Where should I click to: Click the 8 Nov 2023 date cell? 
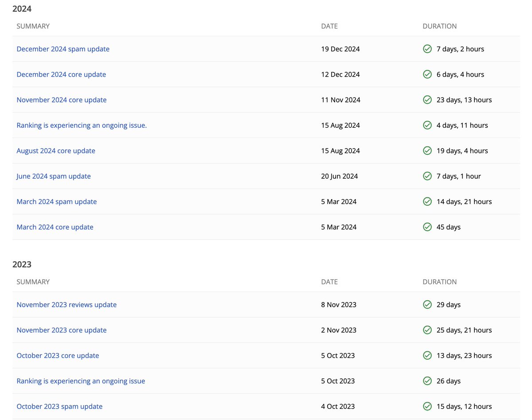pyautogui.click(x=339, y=305)
